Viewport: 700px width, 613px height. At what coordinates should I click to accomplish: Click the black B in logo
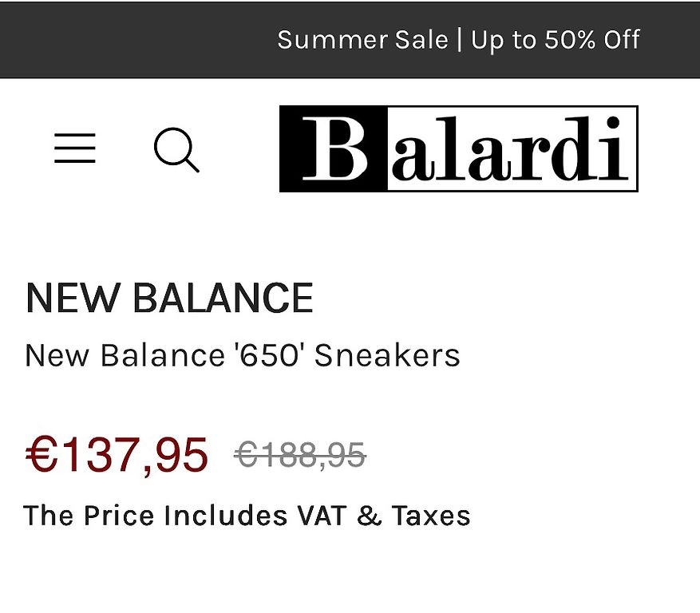(x=334, y=148)
